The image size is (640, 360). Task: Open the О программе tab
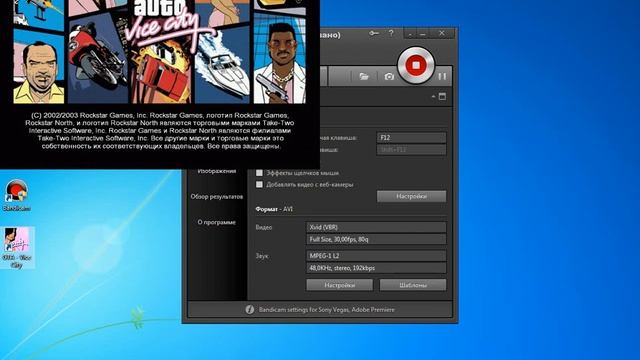click(217, 222)
